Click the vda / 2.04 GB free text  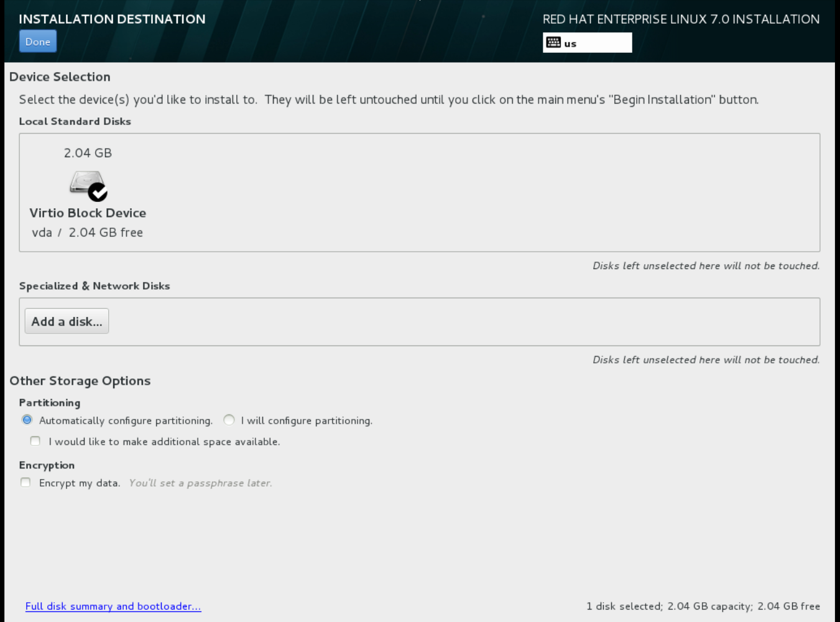[88, 232]
